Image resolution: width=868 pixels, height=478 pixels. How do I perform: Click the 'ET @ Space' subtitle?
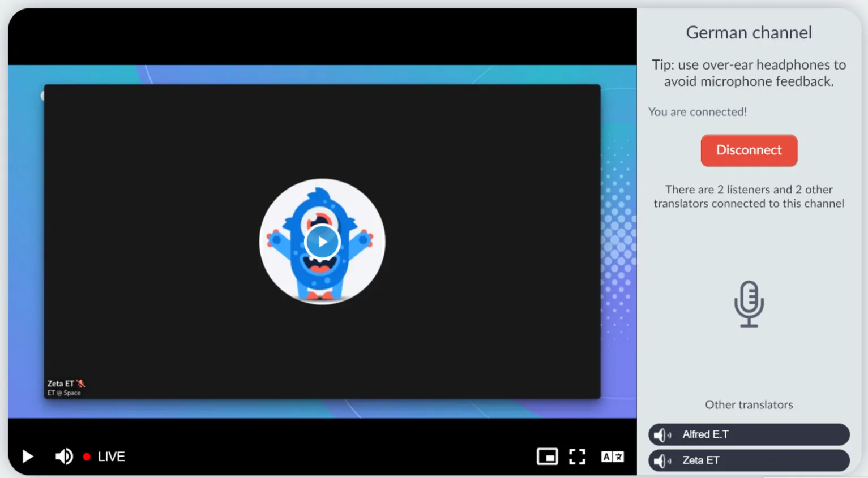click(64, 393)
